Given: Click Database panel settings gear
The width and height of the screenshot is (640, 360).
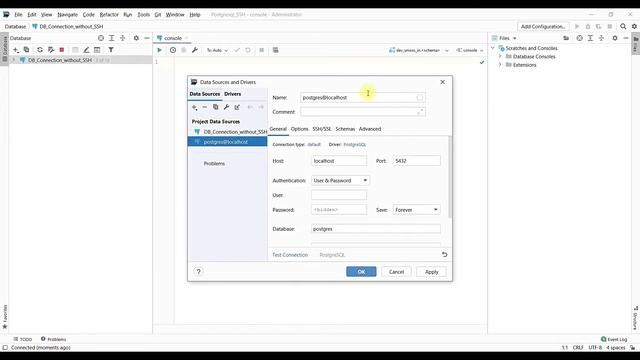Looking at the screenshot, I should [136, 38].
